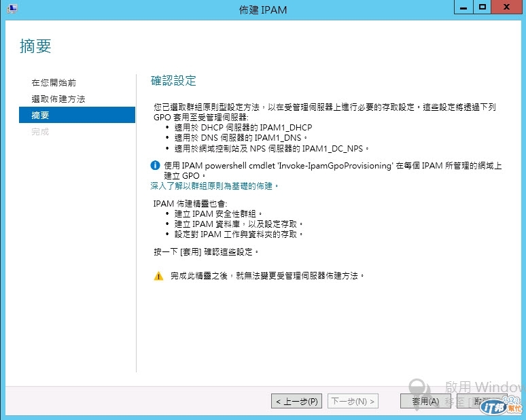Click the IPAM1_DNS bullet line
Screen dimensions: 526x420
pos(241,137)
